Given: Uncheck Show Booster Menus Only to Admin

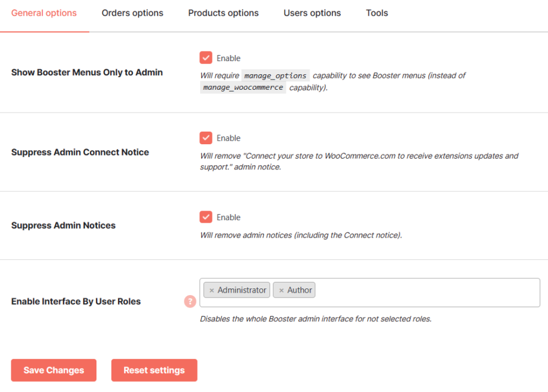Looking at the screenshot, I should click(206, 57).
